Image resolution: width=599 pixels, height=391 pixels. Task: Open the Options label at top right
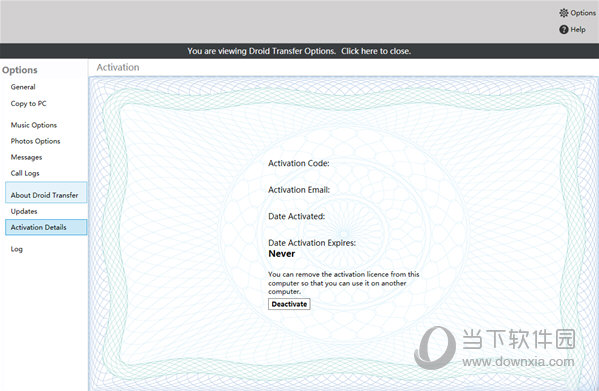coord(583,13)
